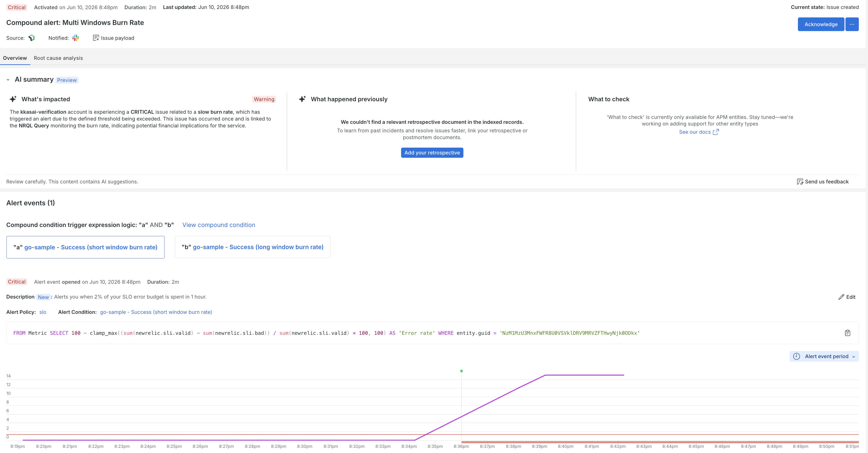868x453 pixels.
Task: Click the Acknowledge button
Action: (x=820, y=24)
